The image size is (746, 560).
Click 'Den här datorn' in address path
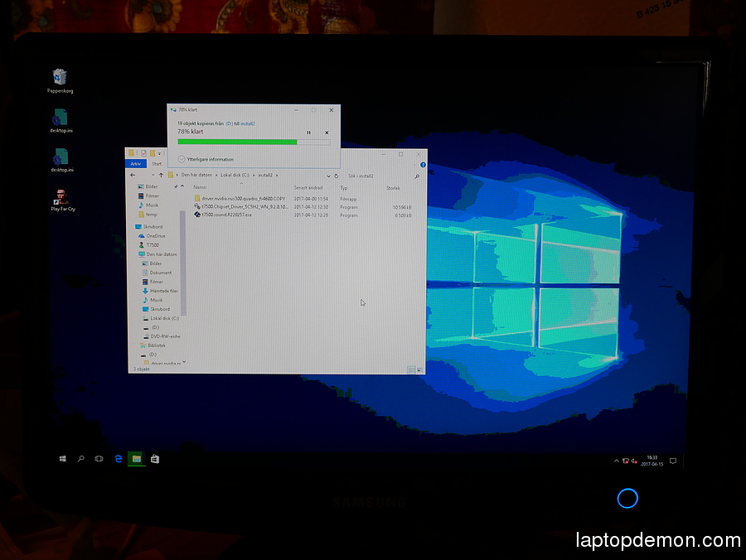(x=196, y=175)
